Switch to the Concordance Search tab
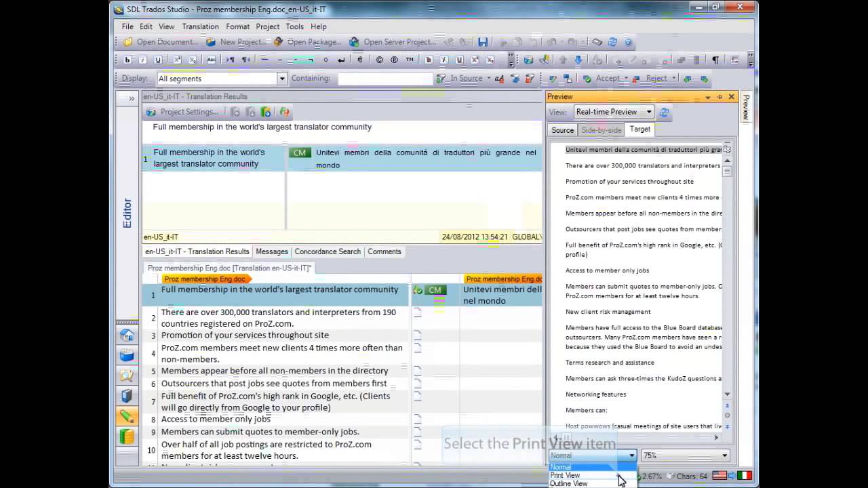This screenshot has height=488, width=868. 328,251
